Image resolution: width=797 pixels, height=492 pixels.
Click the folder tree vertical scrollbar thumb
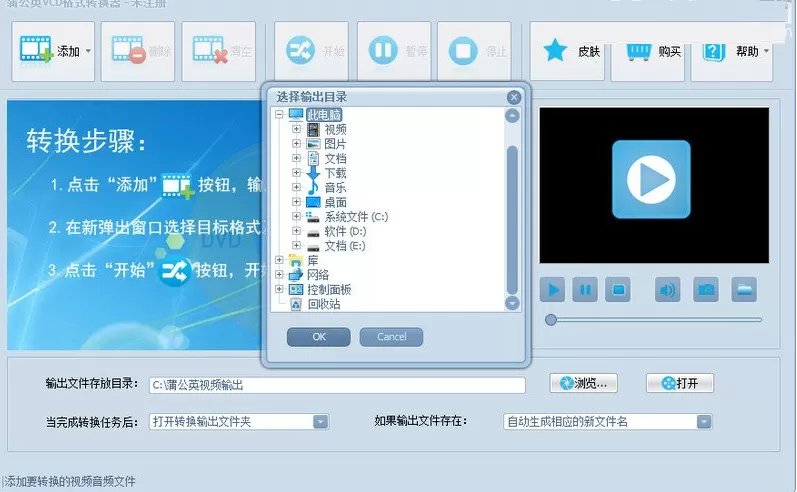(512, 220)
